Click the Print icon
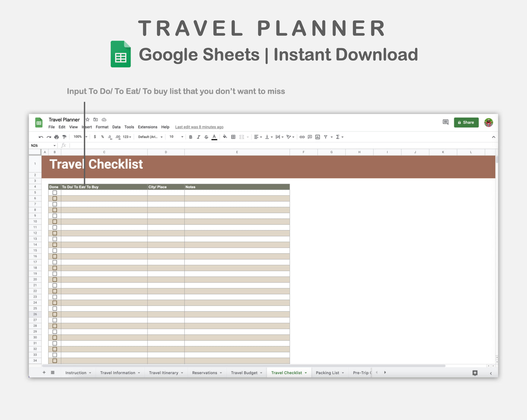The height and width of the screenshot is (420, 527). coord(57,137)
